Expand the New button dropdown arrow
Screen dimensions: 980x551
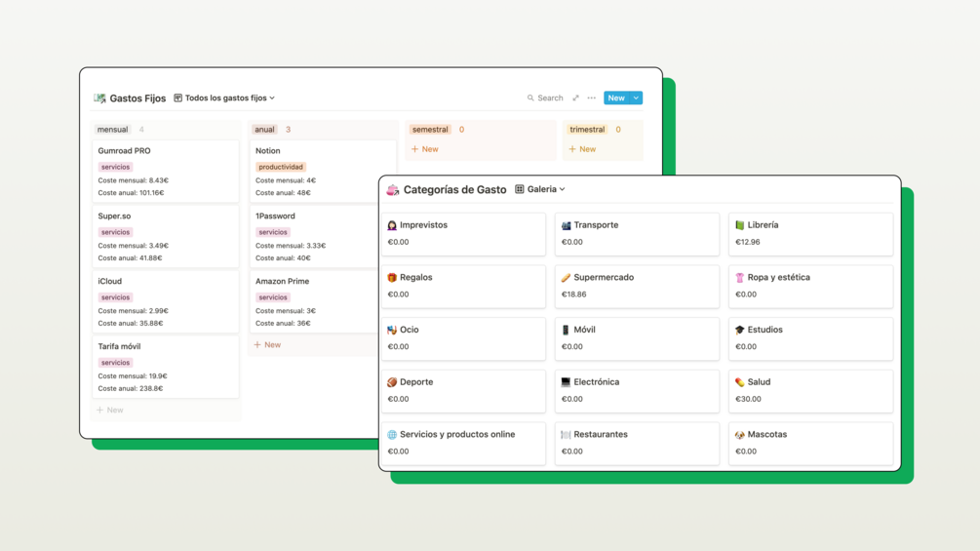pos(636,98)
